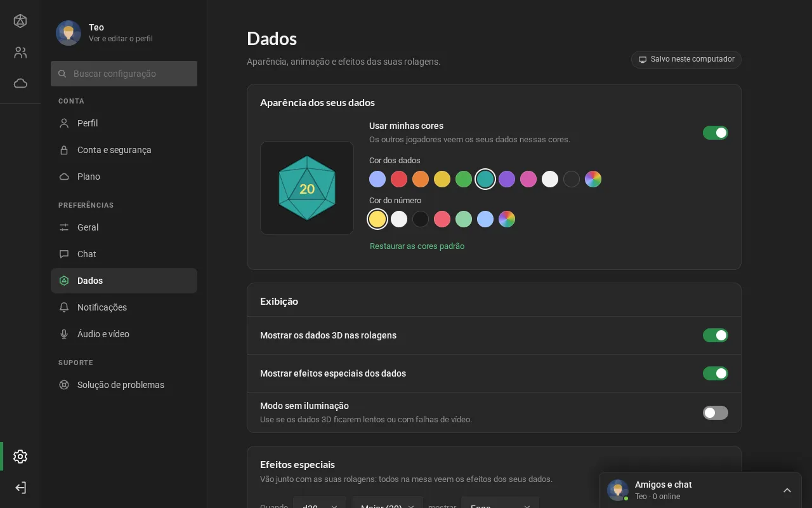Go to the Áudio e vídeo section

tap(124, 334)
